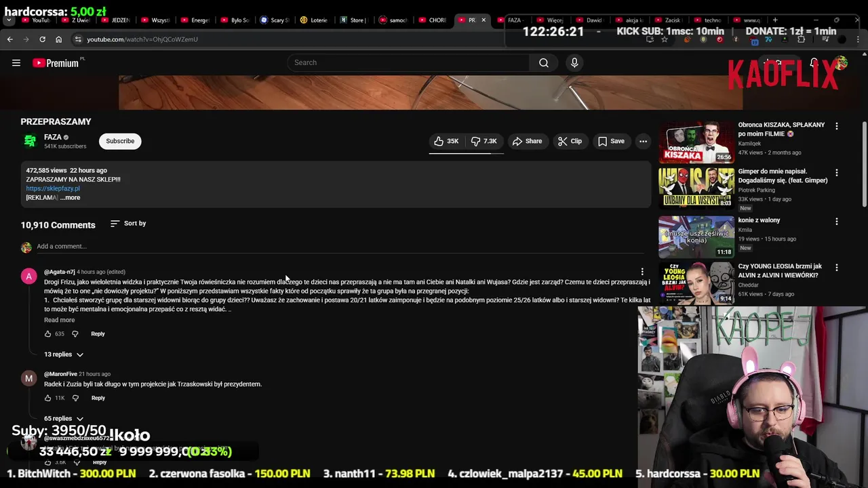Open Obronca KISZAKA video thumbnail
Screen dimensions: 868x488
[x=696, y=142]
